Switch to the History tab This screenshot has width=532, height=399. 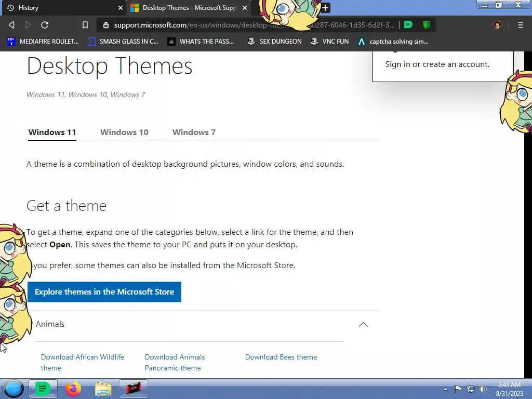[64, 7]
